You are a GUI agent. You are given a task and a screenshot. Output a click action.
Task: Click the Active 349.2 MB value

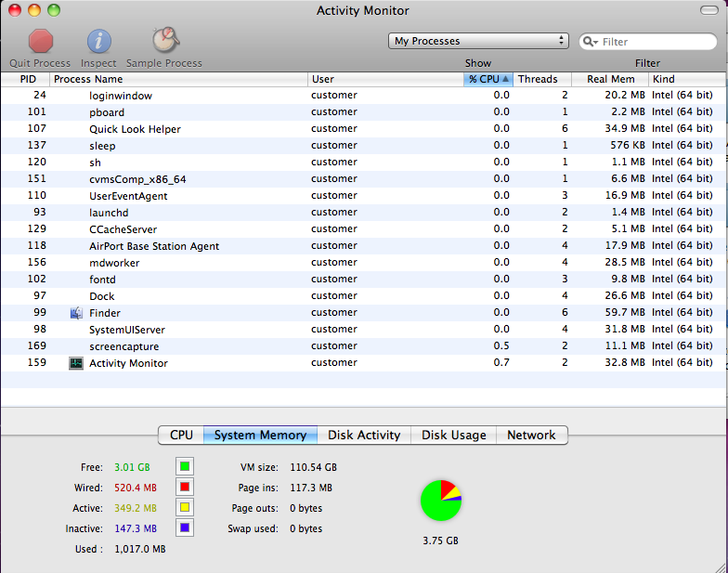[x=136, y=508]
